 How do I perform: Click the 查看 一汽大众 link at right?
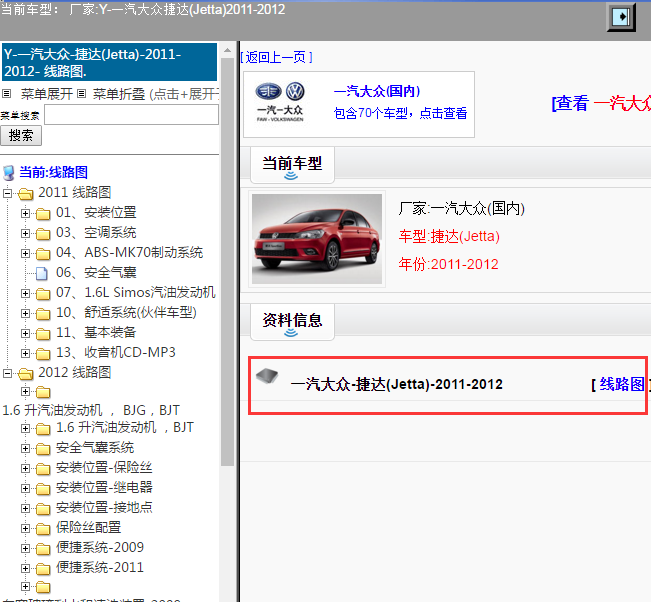[x=601, y=103]
